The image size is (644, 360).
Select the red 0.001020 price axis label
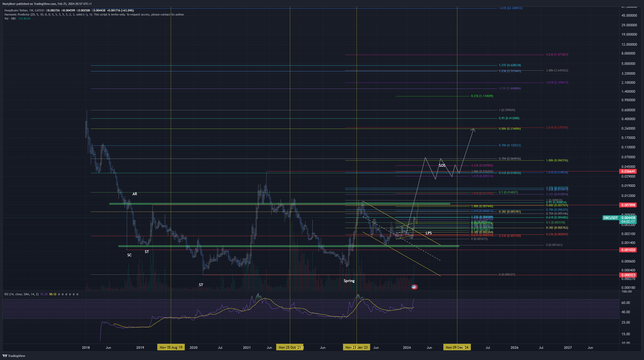[x=628, y=250]
